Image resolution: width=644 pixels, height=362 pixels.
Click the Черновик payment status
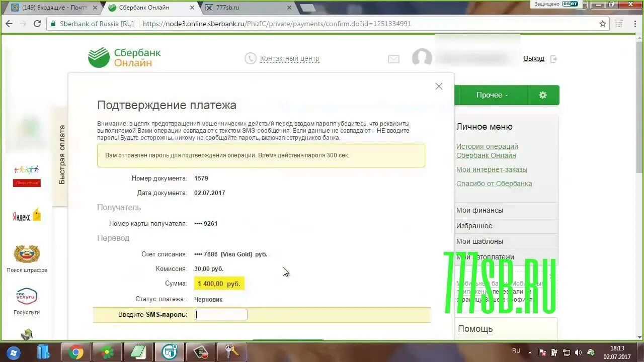[208, 299]
